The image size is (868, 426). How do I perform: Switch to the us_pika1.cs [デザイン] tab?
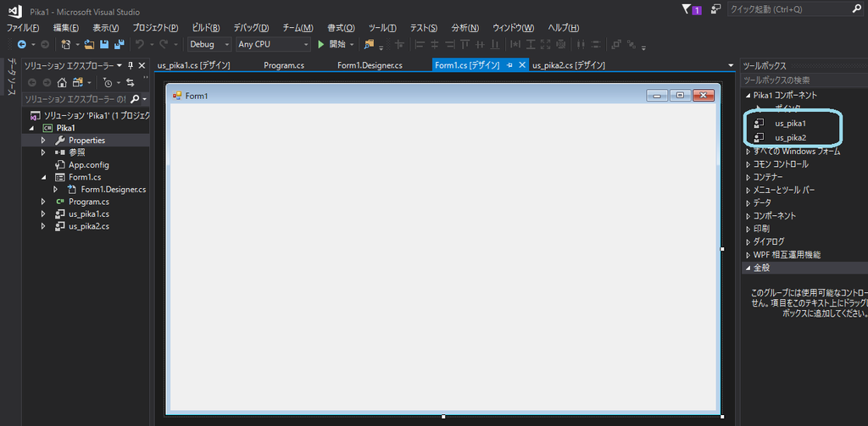point(194,65)
